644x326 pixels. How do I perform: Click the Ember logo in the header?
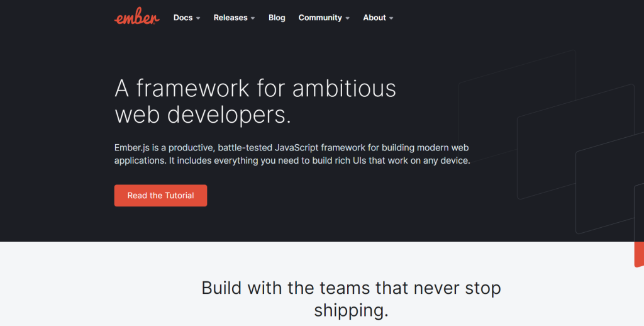click(136, 18)
